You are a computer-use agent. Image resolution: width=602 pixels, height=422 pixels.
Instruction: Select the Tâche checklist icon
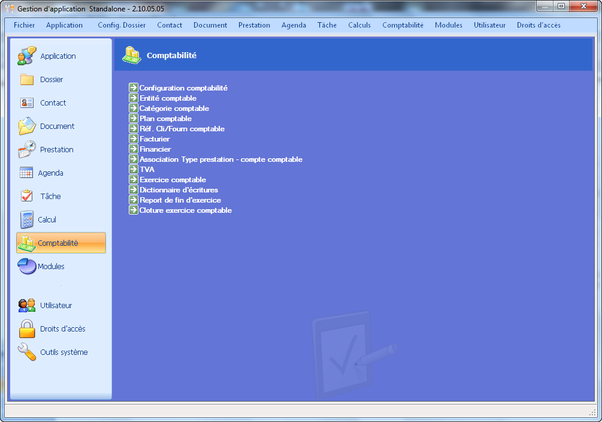(27, 196)
